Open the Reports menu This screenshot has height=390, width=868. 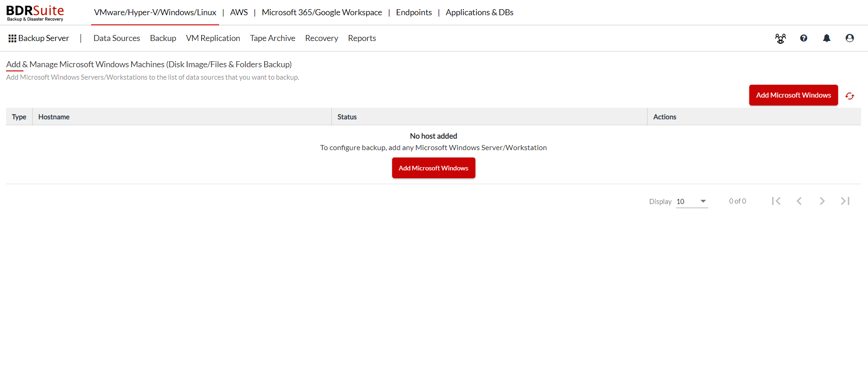[362, 38]
